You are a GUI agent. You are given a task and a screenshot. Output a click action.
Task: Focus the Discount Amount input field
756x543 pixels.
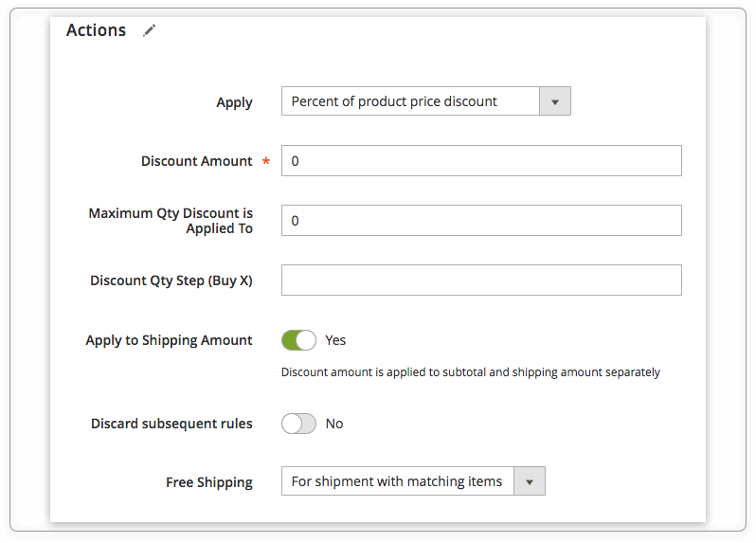point(481,160)
